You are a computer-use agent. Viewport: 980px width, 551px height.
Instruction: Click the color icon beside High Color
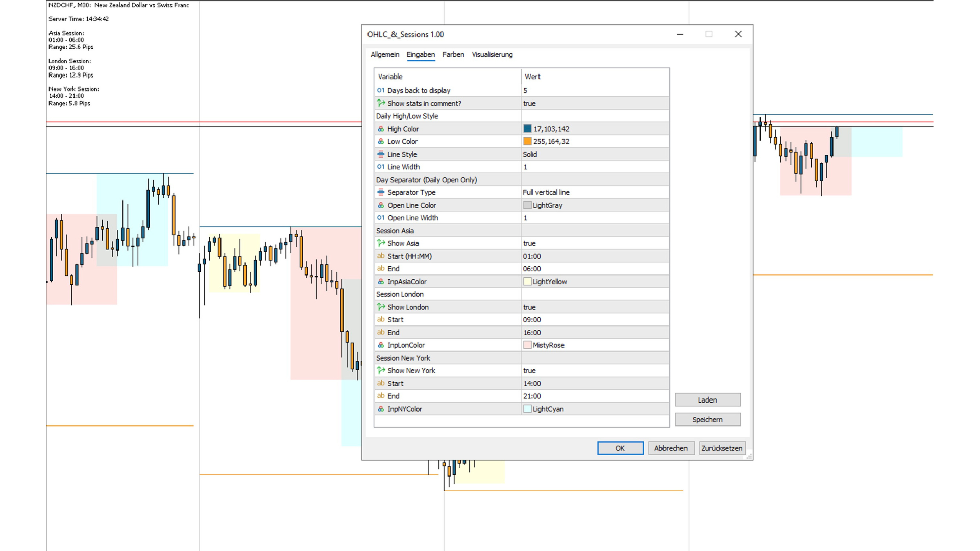tap(381, 129)
